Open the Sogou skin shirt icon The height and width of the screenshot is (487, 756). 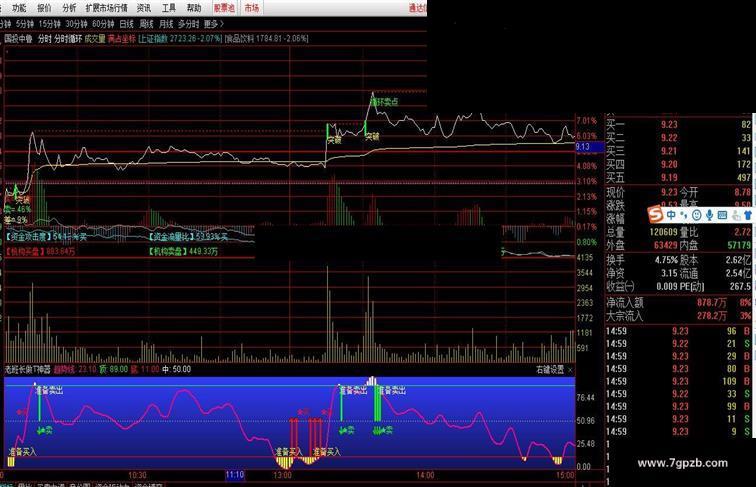[x=748, y=215]
